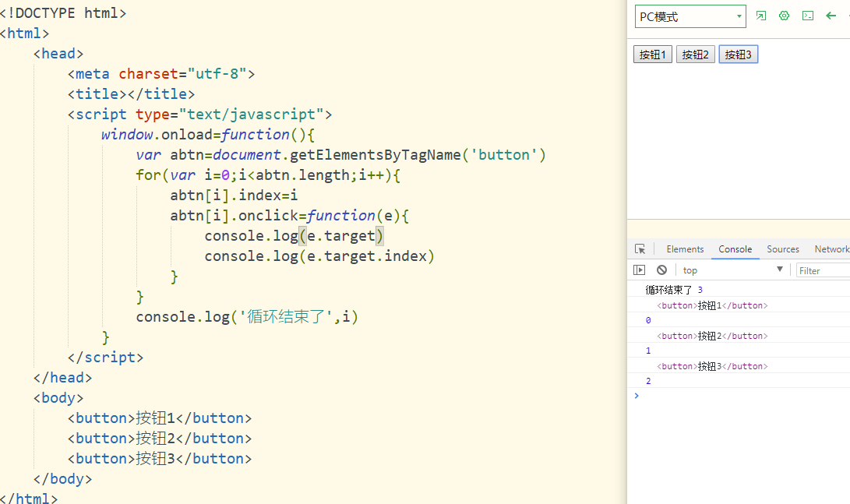Switch to the Elements tab
The height and width of the screenshot is (504, 850).
684,248
